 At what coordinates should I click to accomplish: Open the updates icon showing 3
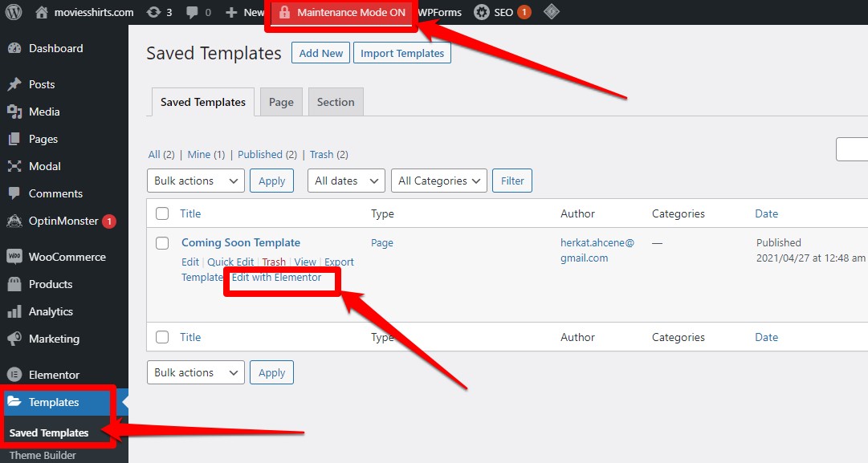[x=153, y=12]
